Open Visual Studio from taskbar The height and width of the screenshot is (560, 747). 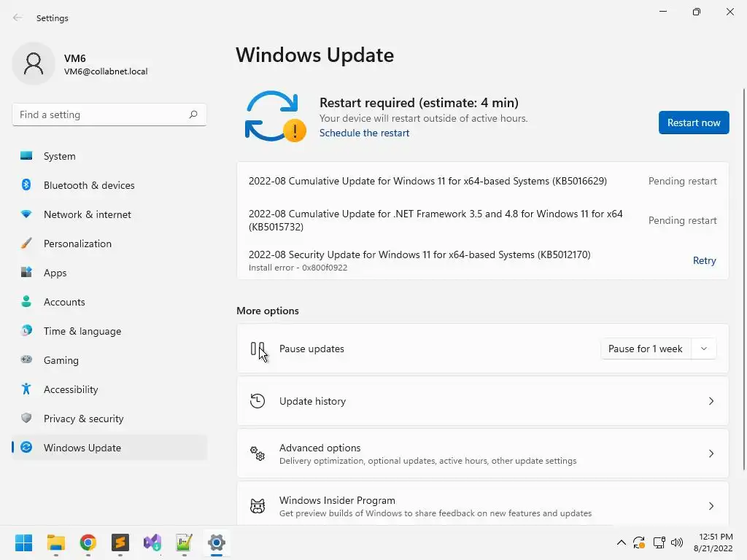152,542
